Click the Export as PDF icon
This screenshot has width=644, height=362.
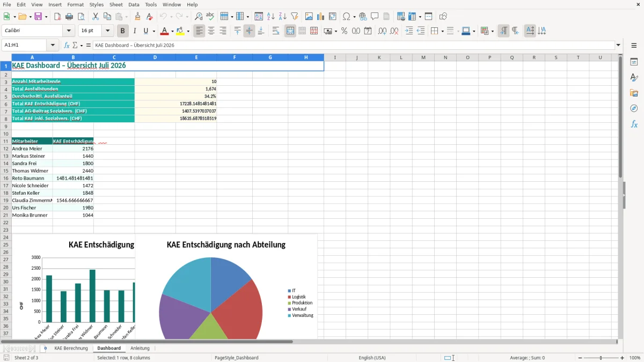click(x=57, y=17)
